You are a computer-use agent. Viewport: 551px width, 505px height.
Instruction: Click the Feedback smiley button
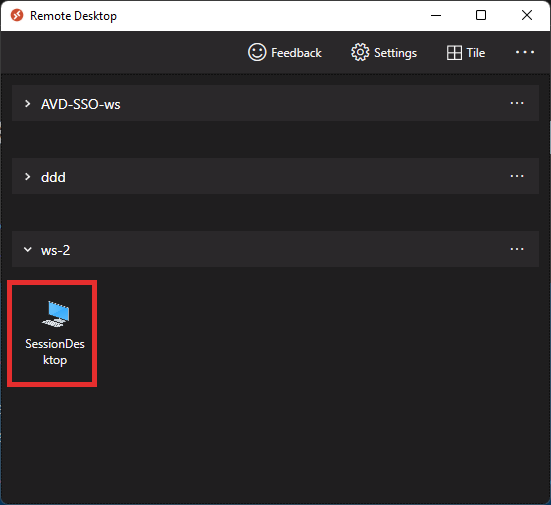[x=285, y=53]
